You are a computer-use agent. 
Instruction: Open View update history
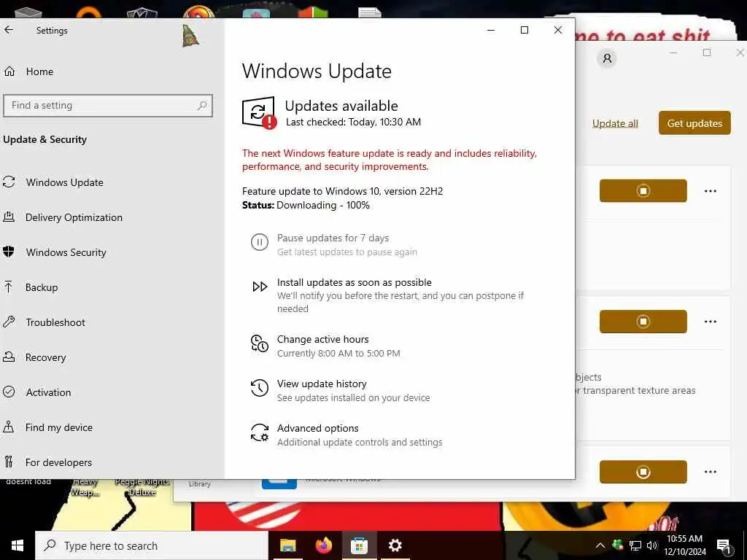(x=322, y=384)
